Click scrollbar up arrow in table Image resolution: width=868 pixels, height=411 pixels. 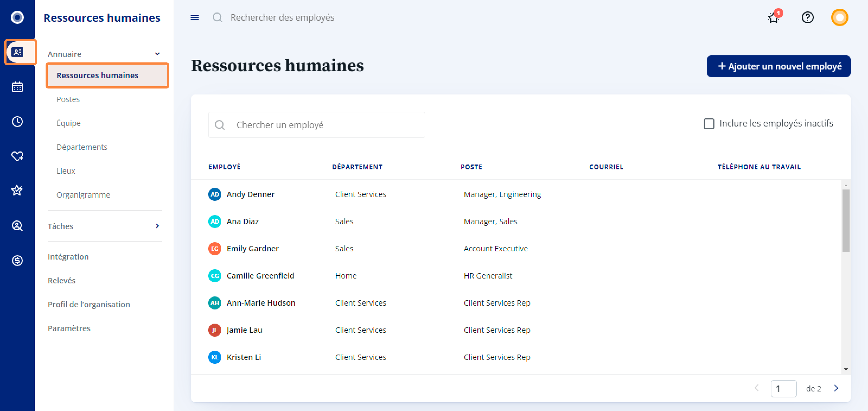846,185
